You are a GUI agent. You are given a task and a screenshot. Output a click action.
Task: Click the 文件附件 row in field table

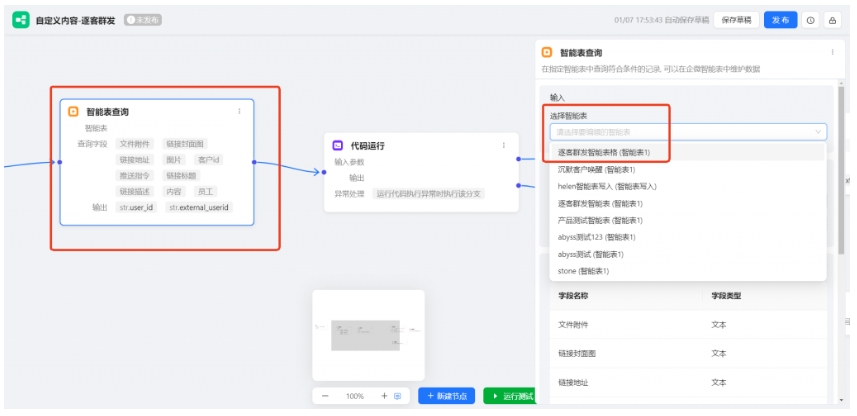688,325
